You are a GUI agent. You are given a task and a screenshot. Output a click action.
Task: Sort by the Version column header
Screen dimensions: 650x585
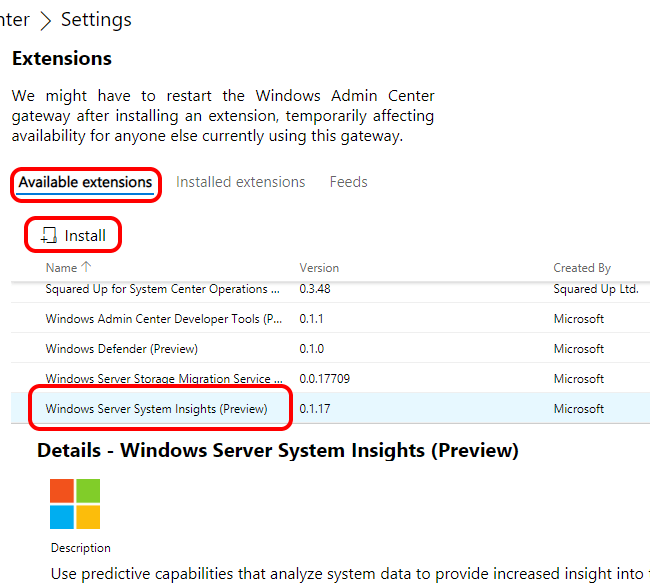point(319,268)
